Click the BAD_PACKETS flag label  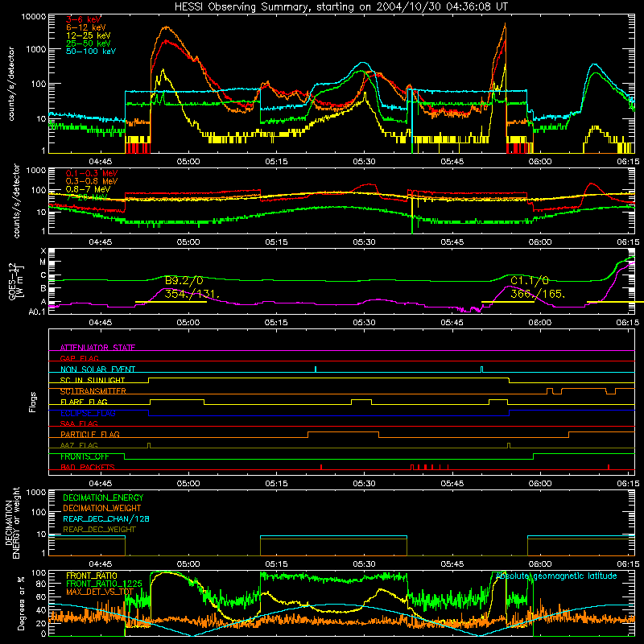pyautogui.click(x=88, y=467)
